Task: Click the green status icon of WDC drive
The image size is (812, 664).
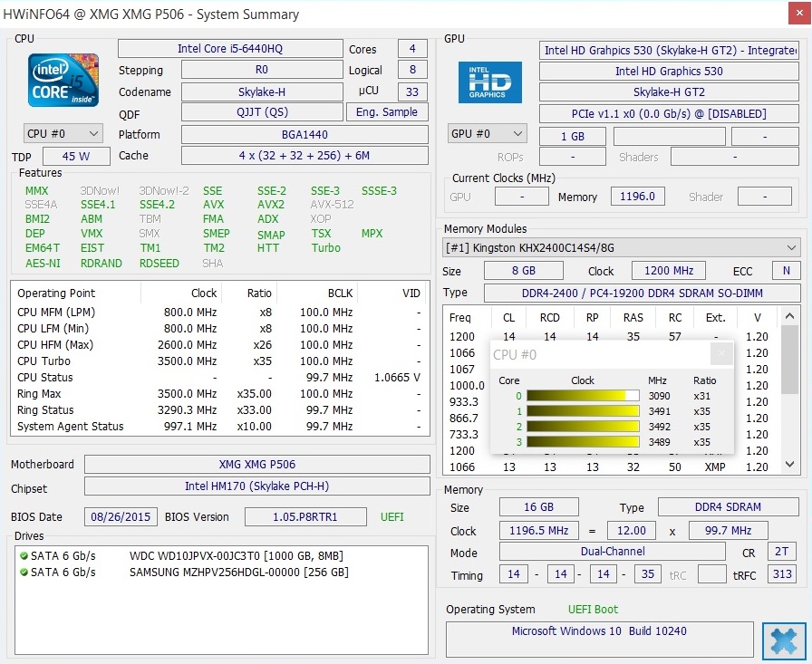Action: tap(24, 556)
